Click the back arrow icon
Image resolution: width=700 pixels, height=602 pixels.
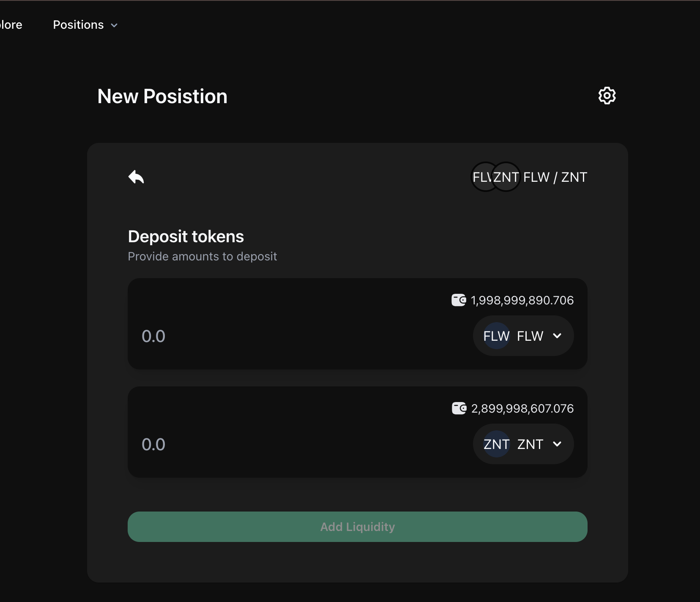tap(136, 177)
